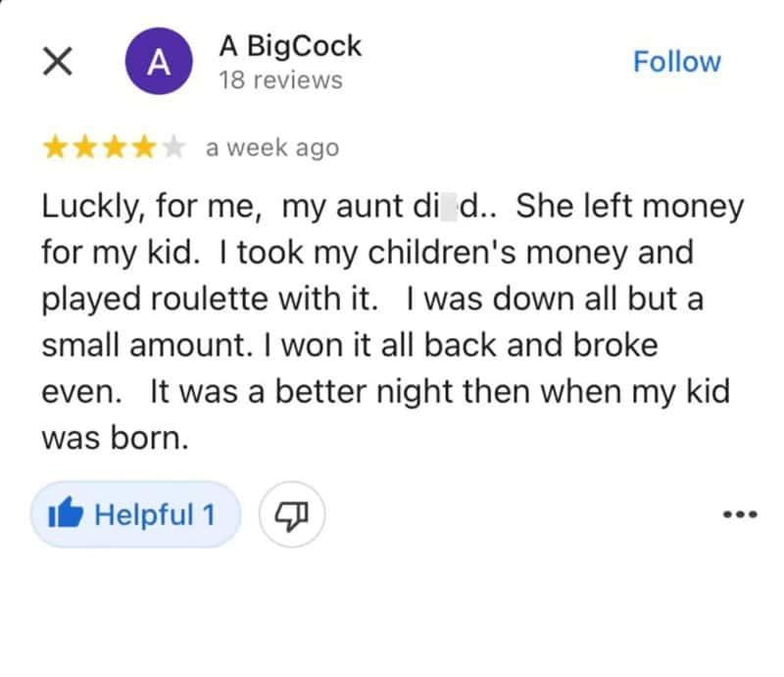The height and width of the screenshot is (677, 784).
Task: Click the word "Helpful" label text
Action: [x=144, y=514]
